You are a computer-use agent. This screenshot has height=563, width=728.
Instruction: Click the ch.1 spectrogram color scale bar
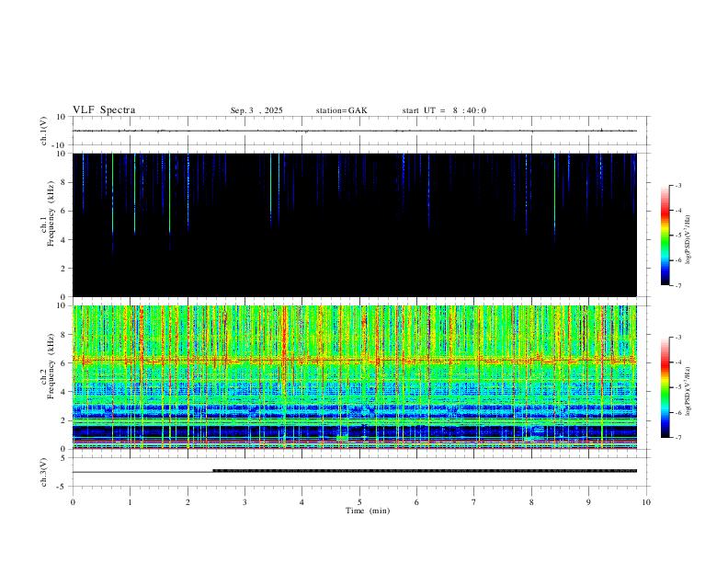[665, 236]
